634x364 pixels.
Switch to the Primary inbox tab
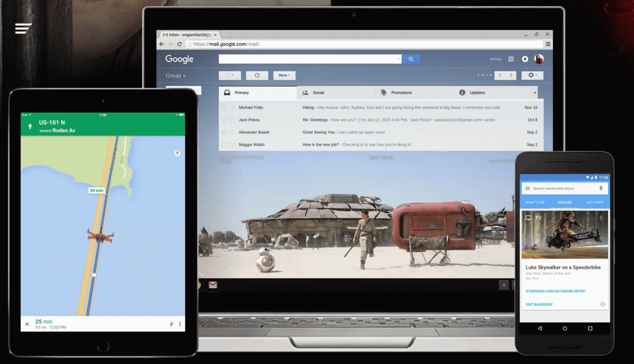(258, 93)
